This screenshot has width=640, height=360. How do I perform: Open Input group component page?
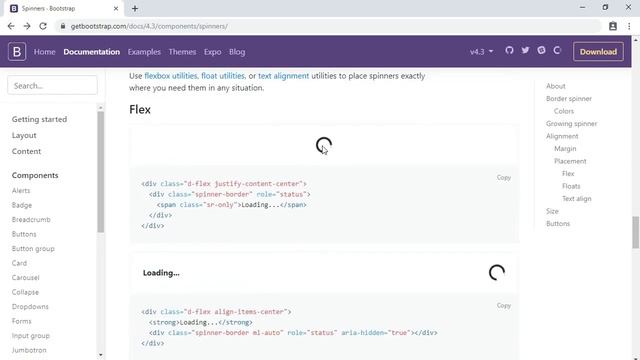point(31,336)
